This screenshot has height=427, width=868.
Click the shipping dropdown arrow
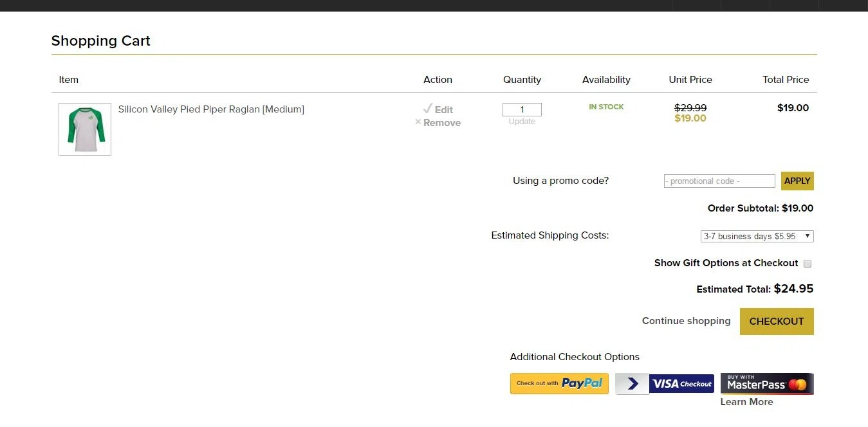[808, 236]
